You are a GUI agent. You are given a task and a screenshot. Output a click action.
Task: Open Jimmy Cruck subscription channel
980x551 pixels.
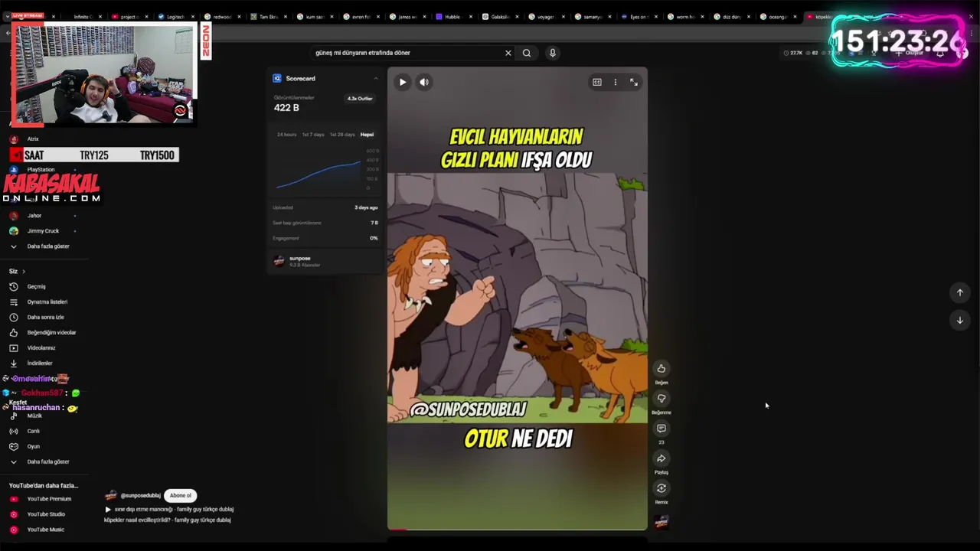pyautogui.click(x=44, y=231)
